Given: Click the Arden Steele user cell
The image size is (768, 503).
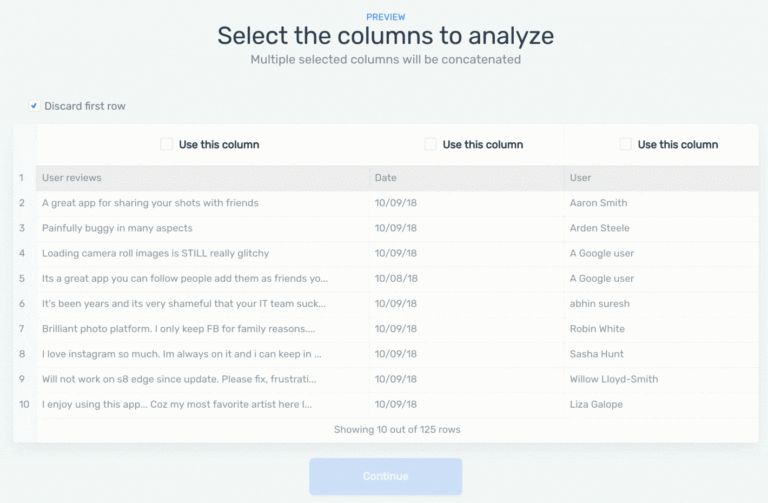Looking at the screenshot, I should click(x=602, y=228).
